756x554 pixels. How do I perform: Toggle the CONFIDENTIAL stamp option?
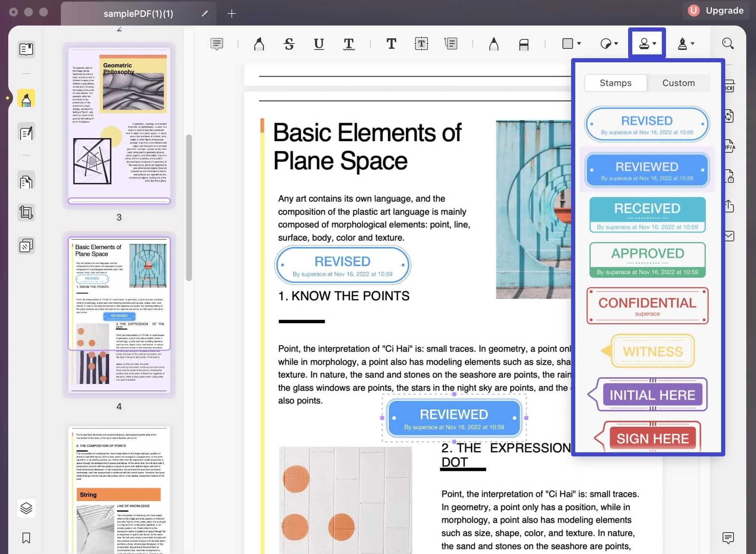tap(647, 305)
